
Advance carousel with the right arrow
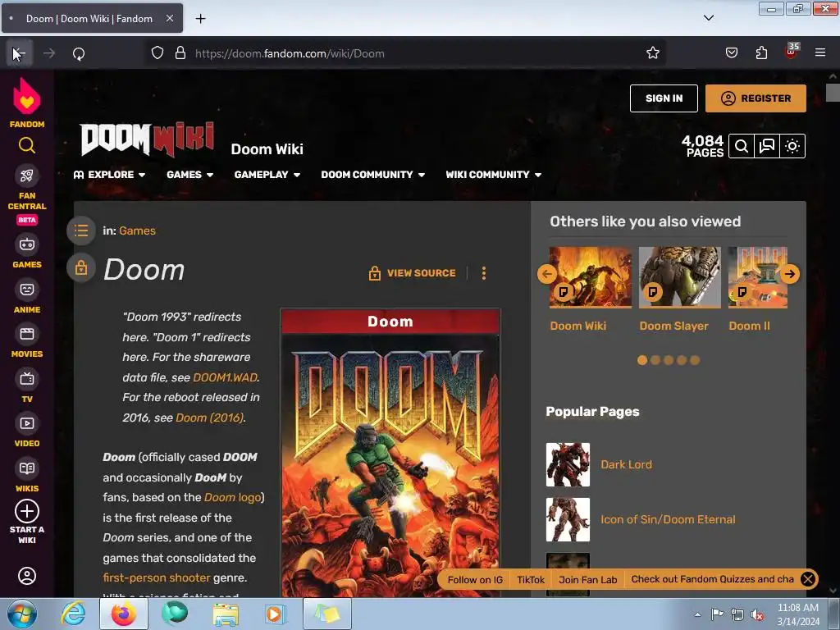click(x=790, y=274)
